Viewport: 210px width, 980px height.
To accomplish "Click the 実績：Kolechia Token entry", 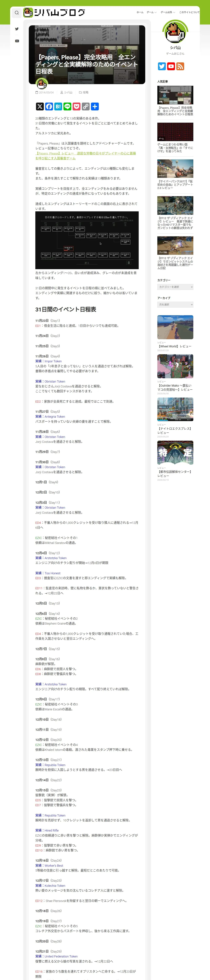I will tap(50, 886).
